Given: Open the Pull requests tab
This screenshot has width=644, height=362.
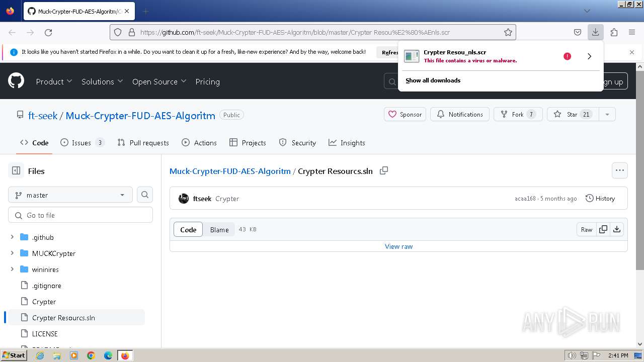Looking at the screenshot, I should [143, 143].
